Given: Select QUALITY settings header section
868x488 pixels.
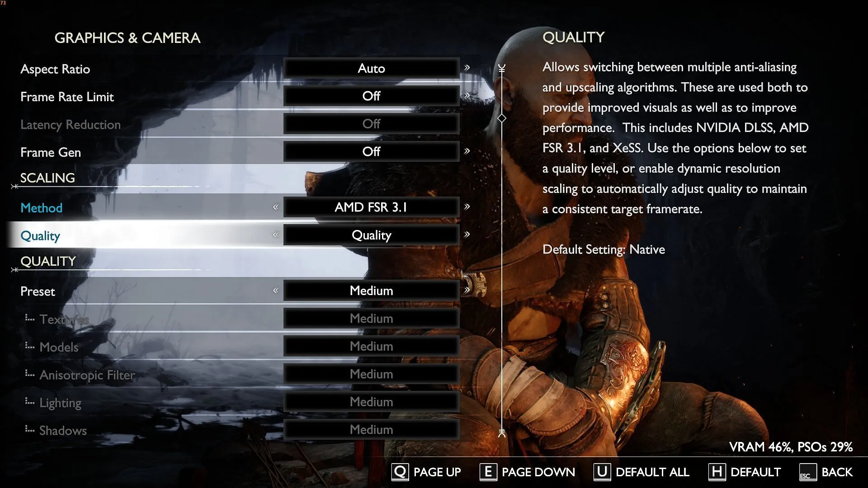Looking at the screenshot, I should pos(47,261).
